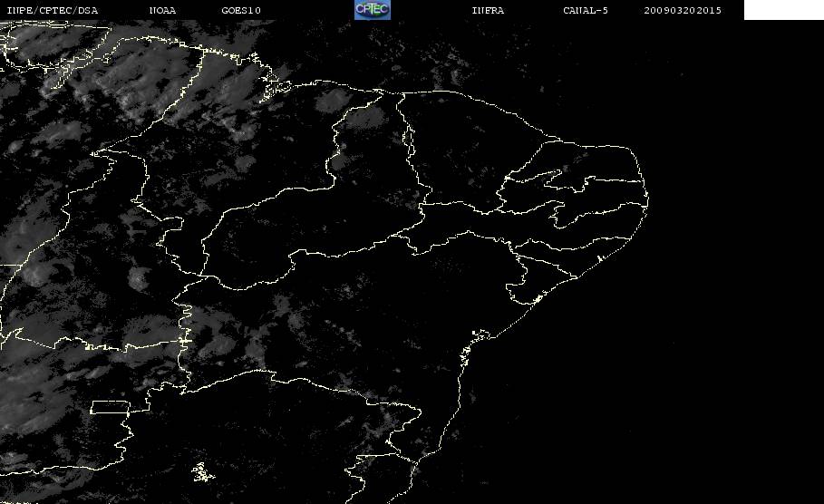
Task: Click inside the small rectangular Federal District outline
Action: [x=110, y=407]
